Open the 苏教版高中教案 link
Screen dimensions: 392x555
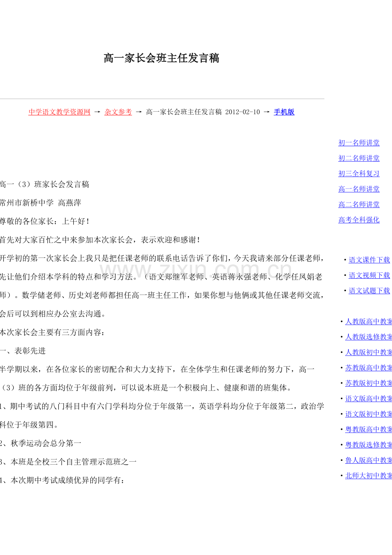tap(369, 367)
